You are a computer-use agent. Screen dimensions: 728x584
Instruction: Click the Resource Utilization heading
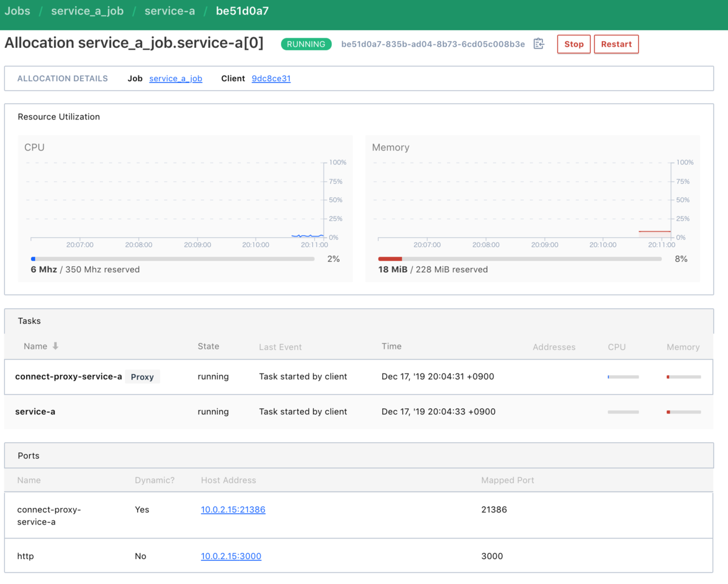tap(59, 117)
